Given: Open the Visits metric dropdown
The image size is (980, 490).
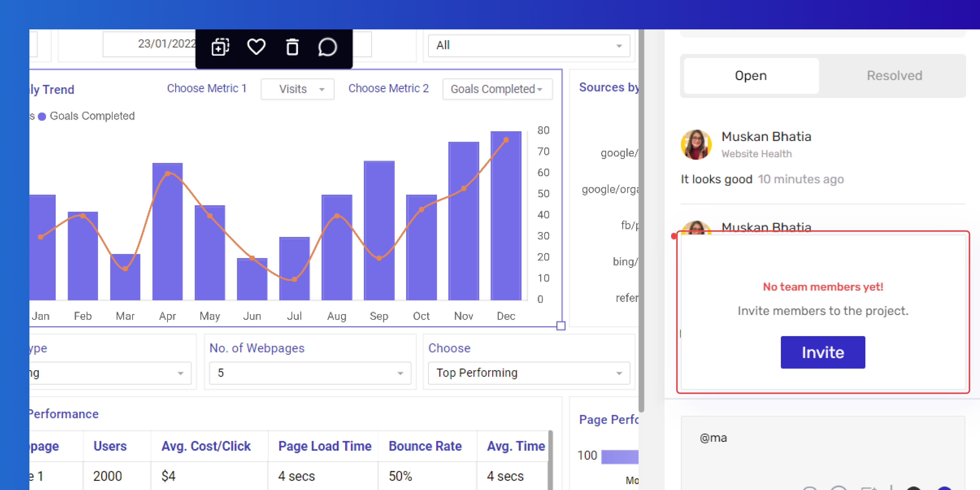Looking at the screenshot, I should [297, 89].
